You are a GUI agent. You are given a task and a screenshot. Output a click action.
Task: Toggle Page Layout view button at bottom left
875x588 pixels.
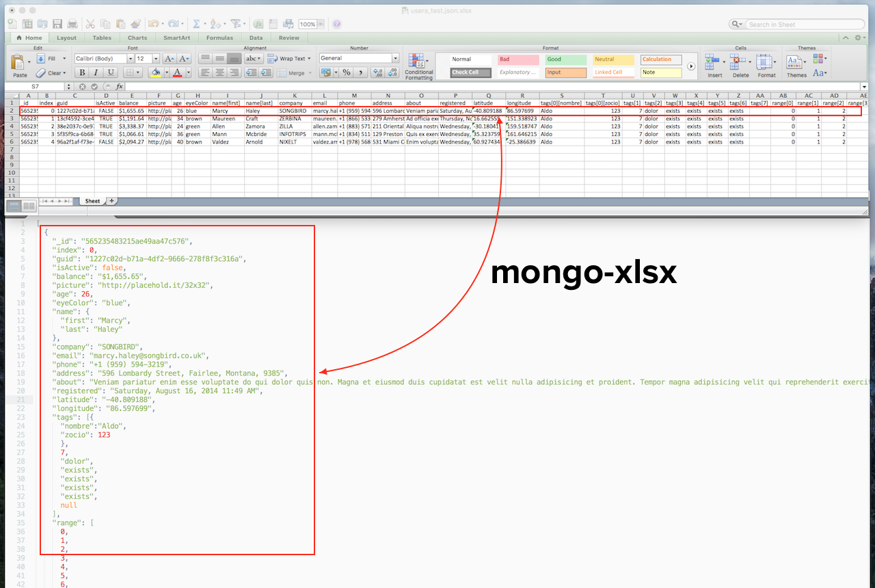pyautogui.click(x=29, y=206)
